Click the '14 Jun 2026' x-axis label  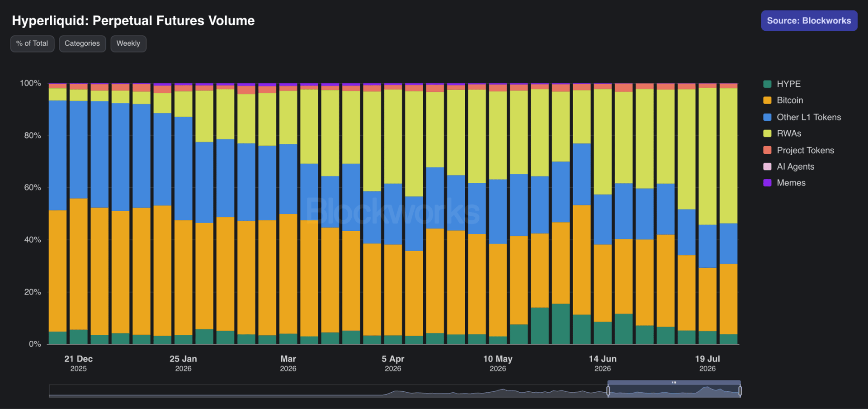(603, 363)
